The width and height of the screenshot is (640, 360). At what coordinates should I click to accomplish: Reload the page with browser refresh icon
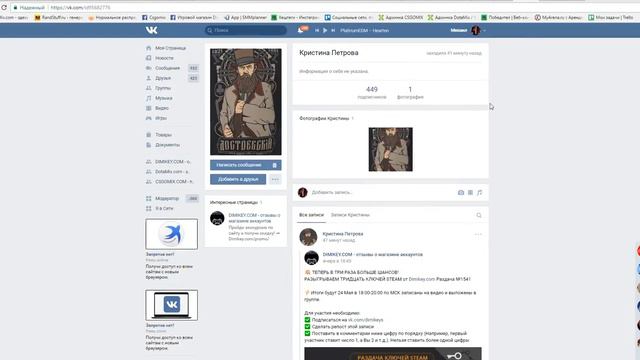(4, 7)
